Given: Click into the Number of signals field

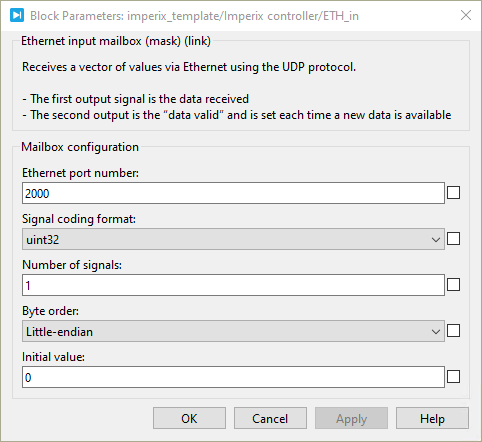Looking at the screenshot, I should pyautogui.click(x=233, y=285).
